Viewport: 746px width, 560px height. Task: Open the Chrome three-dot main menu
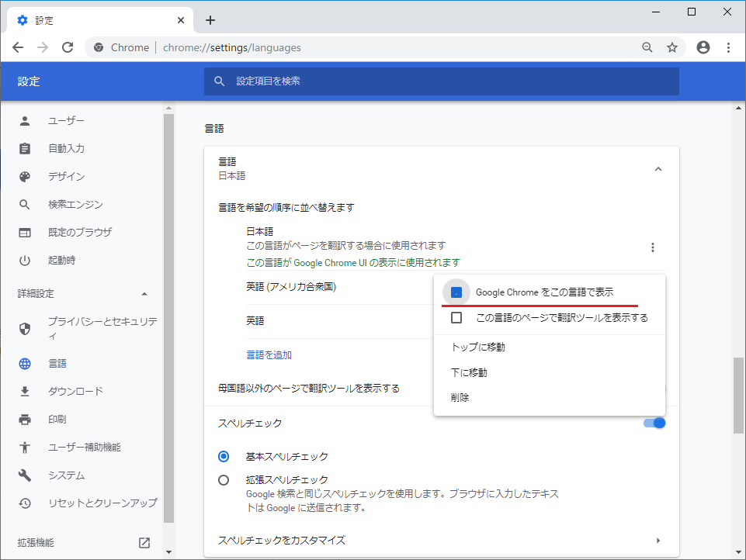[728, 47]
